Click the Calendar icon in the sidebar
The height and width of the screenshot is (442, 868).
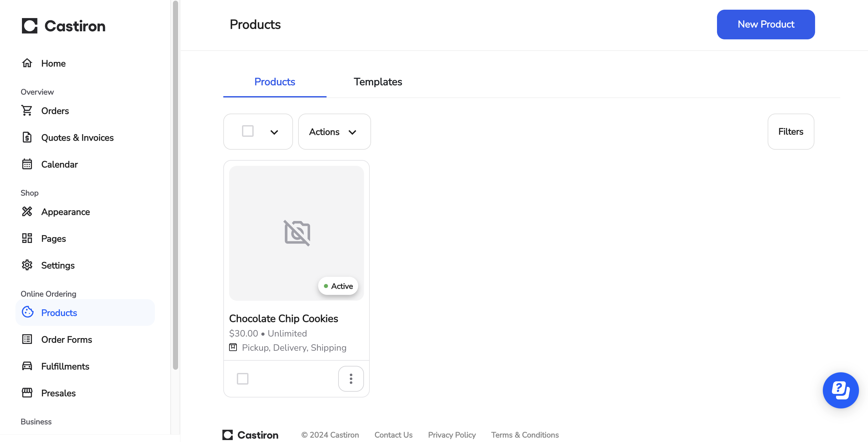click(x=27, y=164)
